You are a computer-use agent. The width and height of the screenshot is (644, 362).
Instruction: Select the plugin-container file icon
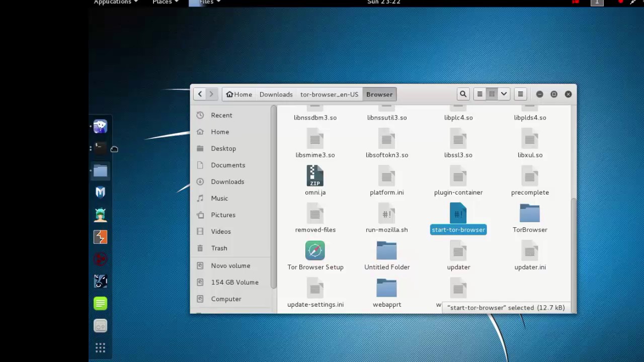coord(458,176)
